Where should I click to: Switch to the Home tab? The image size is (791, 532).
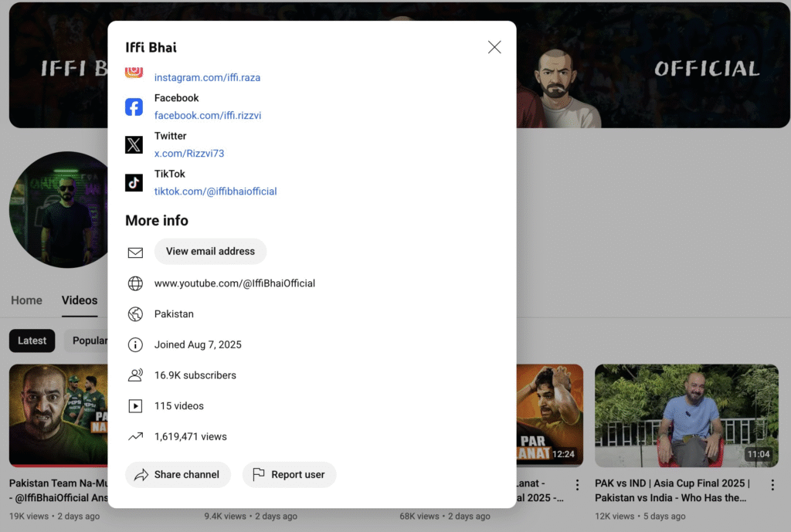coord(26,300)
